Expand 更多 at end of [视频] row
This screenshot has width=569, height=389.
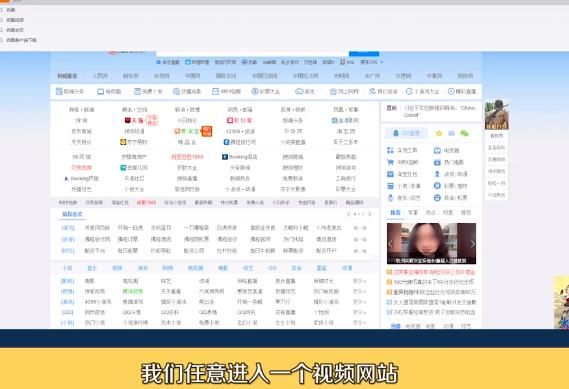point(359,291)
